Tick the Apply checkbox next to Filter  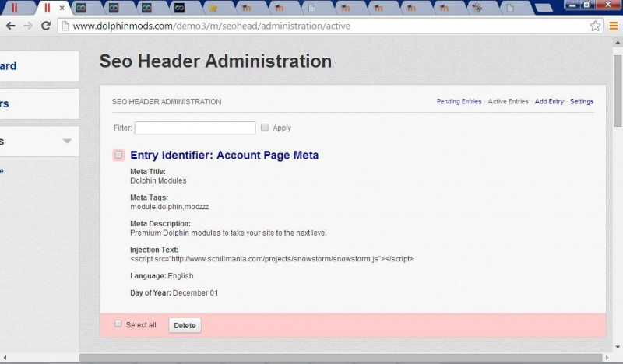click(265, 128)
